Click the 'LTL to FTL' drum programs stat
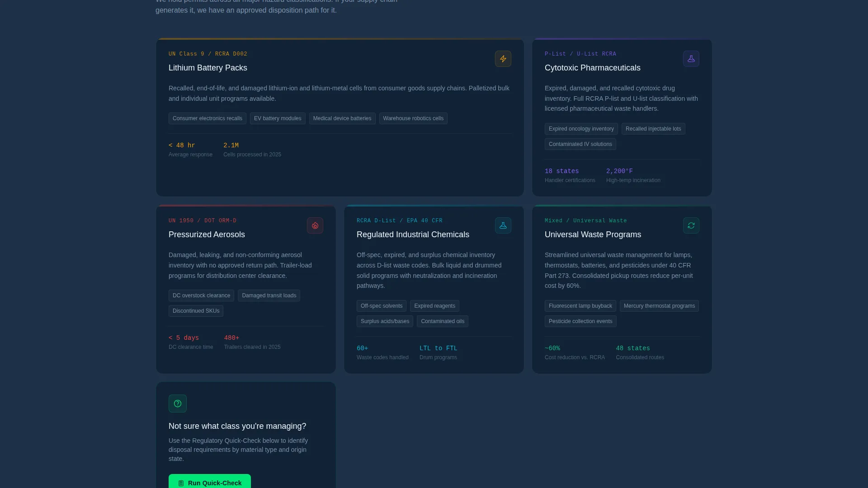Image resolution: width=868 pixels, height=488 pixels. (x=439, y=348)
